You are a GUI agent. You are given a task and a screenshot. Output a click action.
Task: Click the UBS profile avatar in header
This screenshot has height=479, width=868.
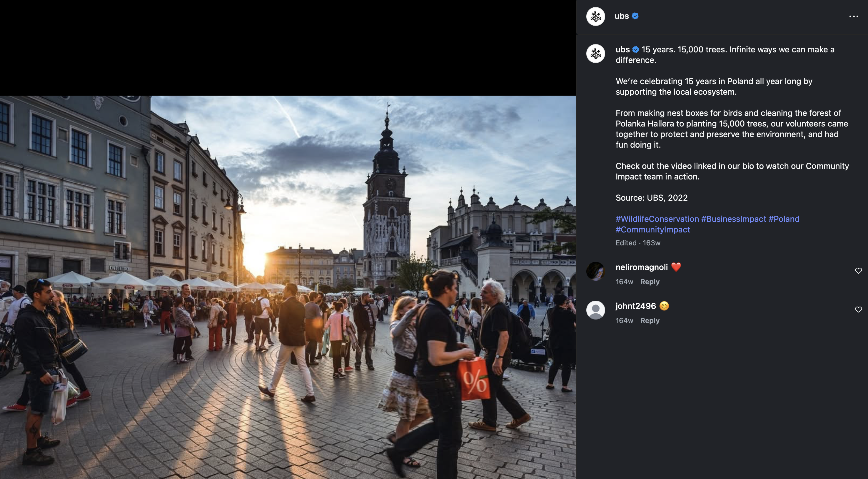pyautogui.click(x=595, y=16)
